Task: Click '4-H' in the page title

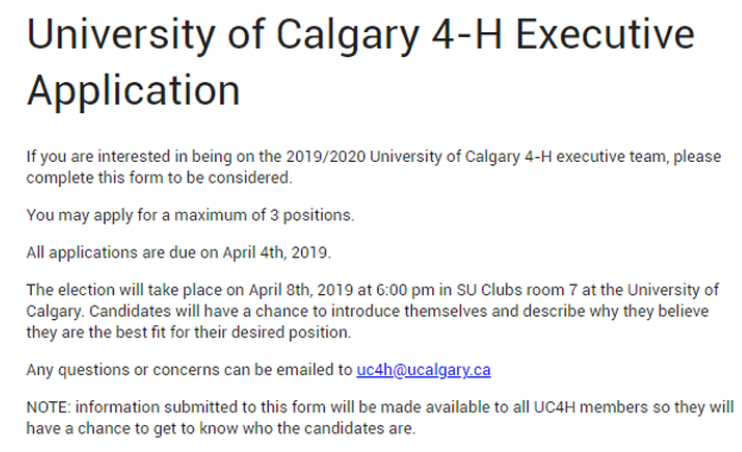Action: click(467, 35)
